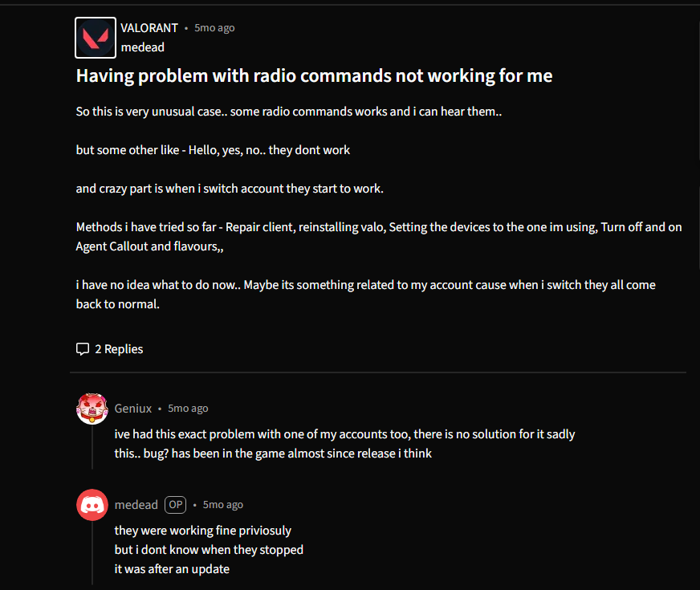The image size is (700, 590).
Task: Select the 2 Replies label
Action: (x=119, y=349)
